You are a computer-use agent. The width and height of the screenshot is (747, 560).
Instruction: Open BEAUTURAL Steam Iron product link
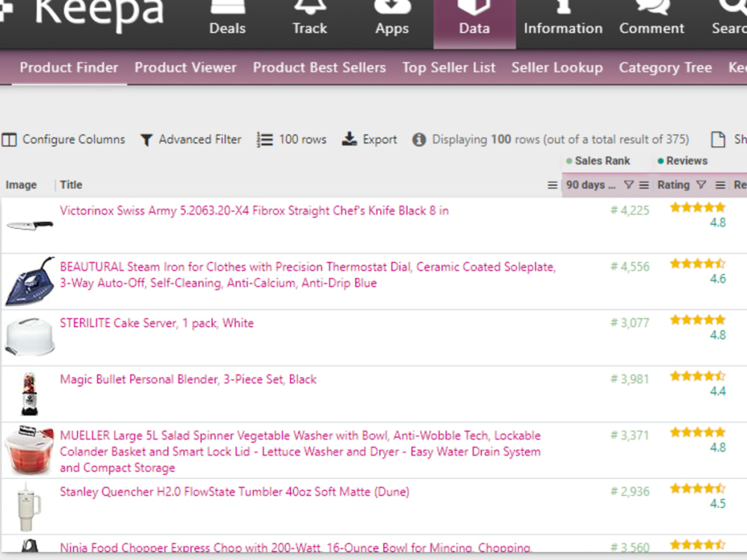(308, 275)
